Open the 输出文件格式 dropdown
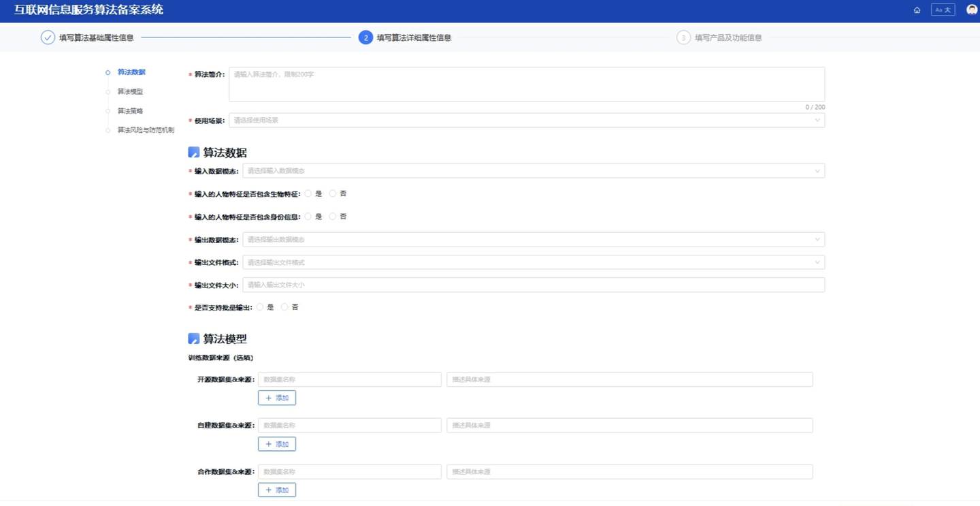Image resolution: width=980 pixels, height=506 pixels. [533, 262]
